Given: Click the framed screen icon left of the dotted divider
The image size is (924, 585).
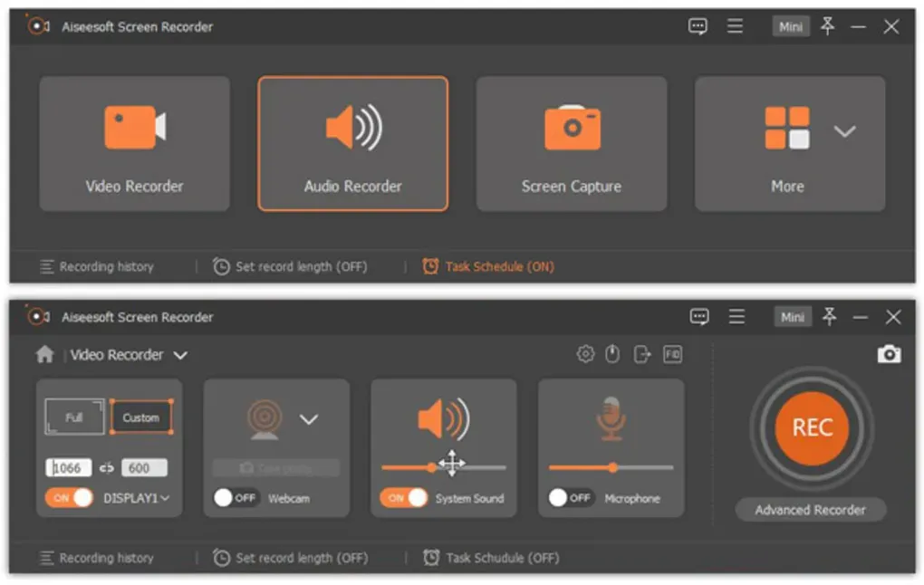Looking at the screenshot, I should click(672, 354).
